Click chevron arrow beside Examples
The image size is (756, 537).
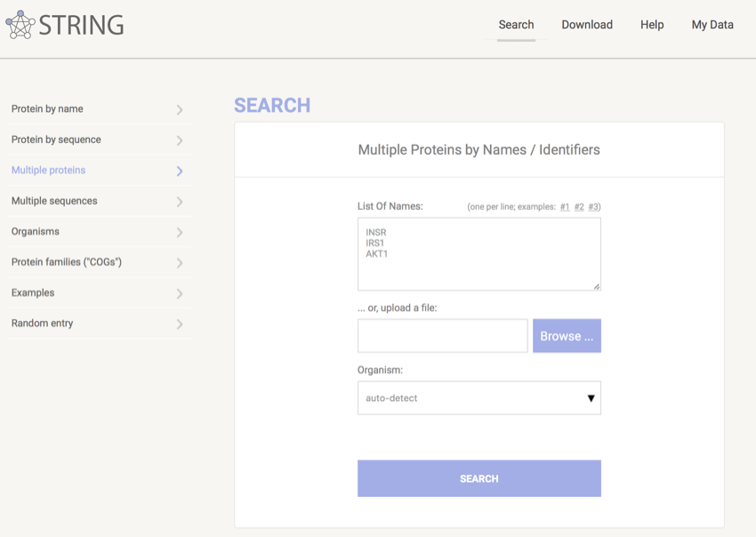point(180,294)
